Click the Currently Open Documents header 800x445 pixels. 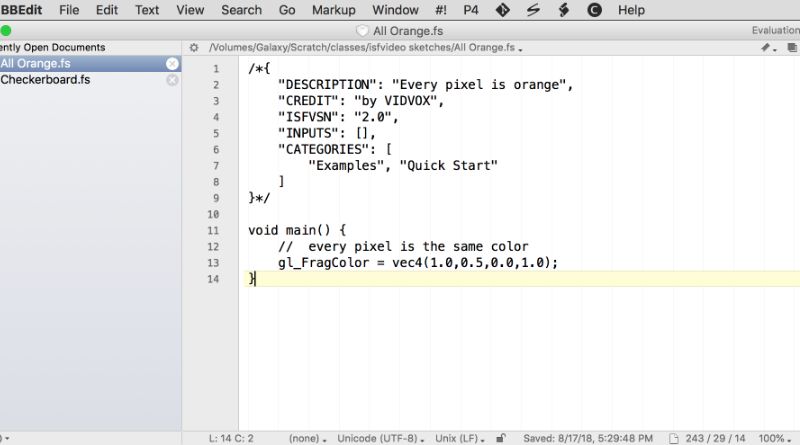point(53,47)
